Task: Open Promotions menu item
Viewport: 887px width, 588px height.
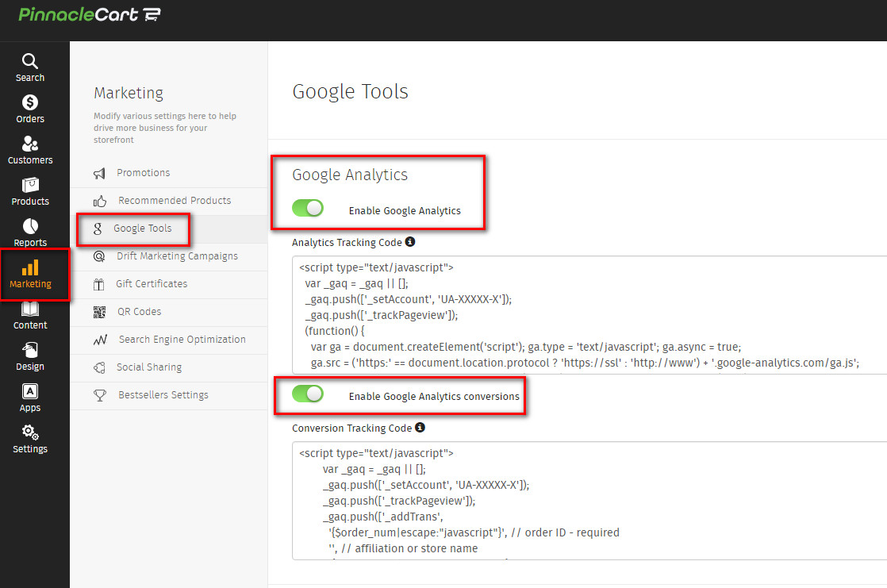Action: click(168, 173)
